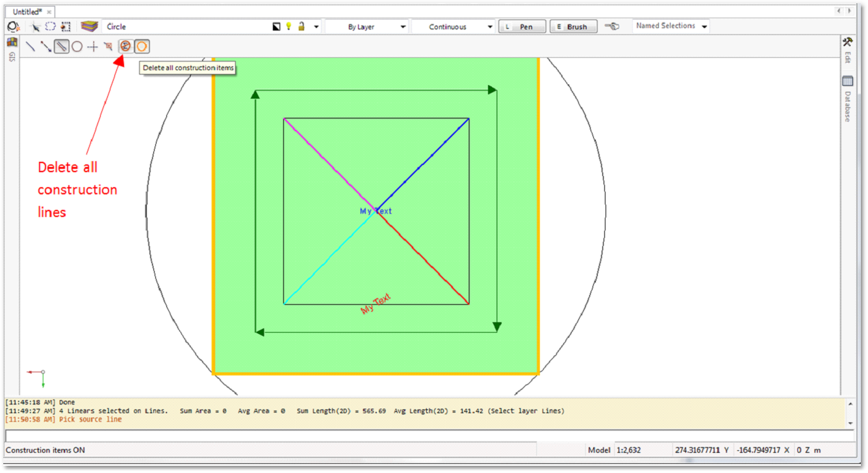Toggle construction items display orange circle icon
Screen dimensions: 868x473
click(x=142, y=47)
